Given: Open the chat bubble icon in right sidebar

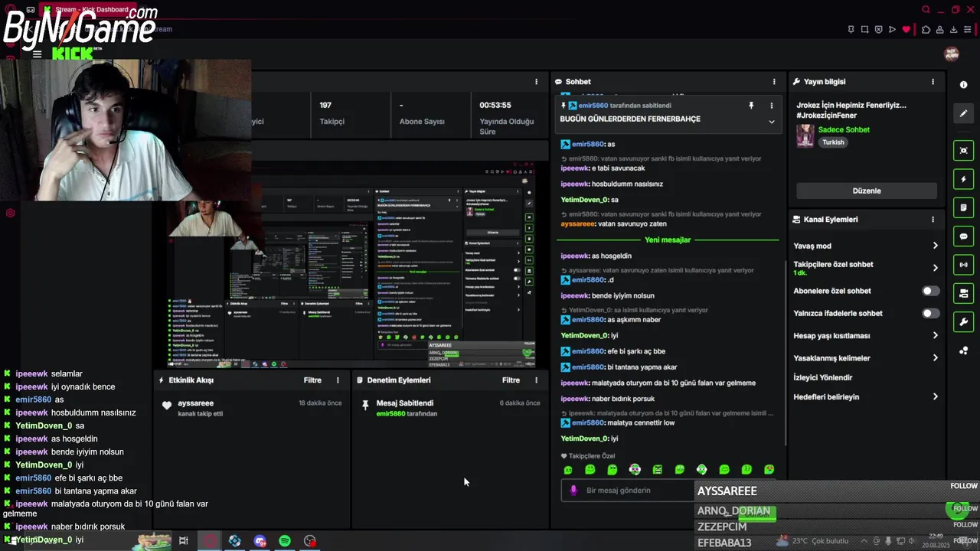Looking at the screenshot, I should [x=963, y=236].
